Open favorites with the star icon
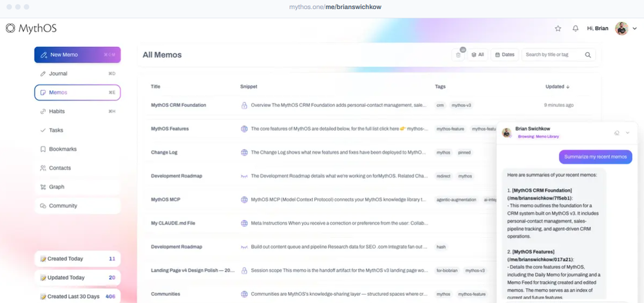The width and height of the screenshot is (644, 303). 558,29
